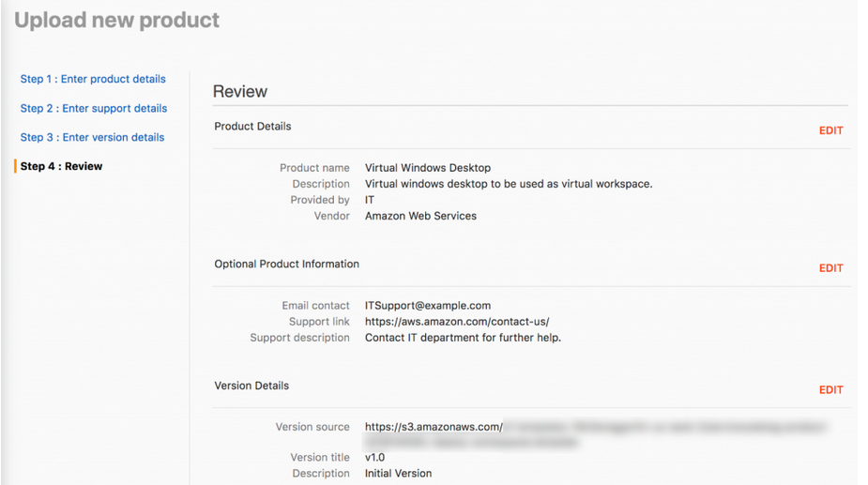
Task: Click EDIT next to Product Details
Action: tap(830, 130)
